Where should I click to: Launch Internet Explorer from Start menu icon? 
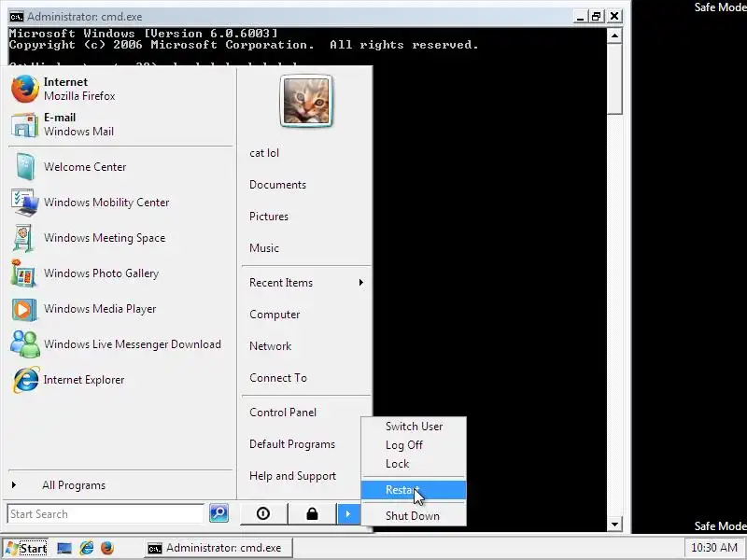25,380
